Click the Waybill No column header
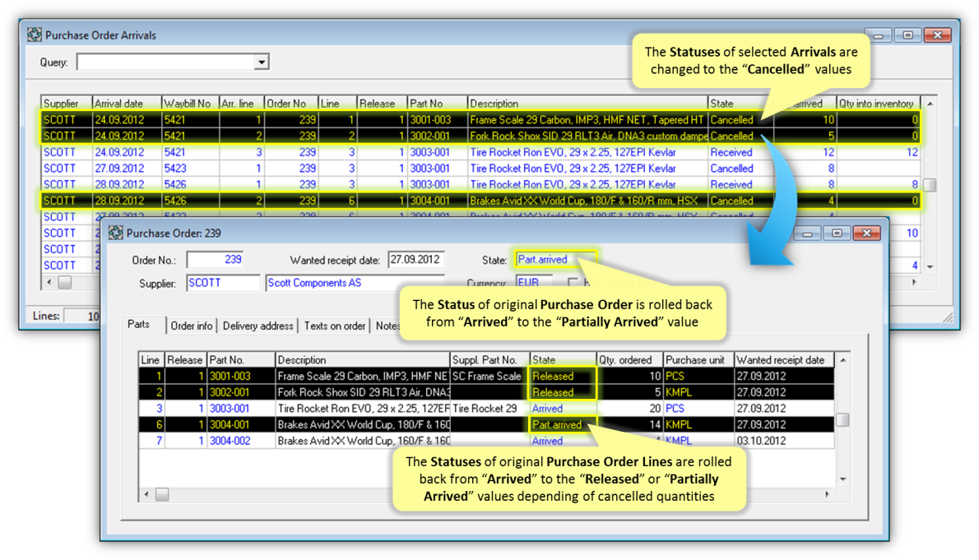This screenshot has width=979, height=560. [x=190, y=104]
